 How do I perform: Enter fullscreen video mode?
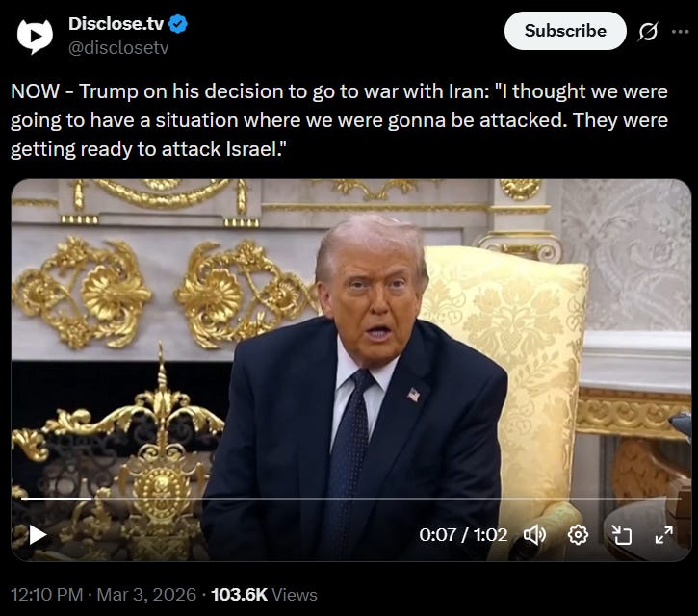663,534
